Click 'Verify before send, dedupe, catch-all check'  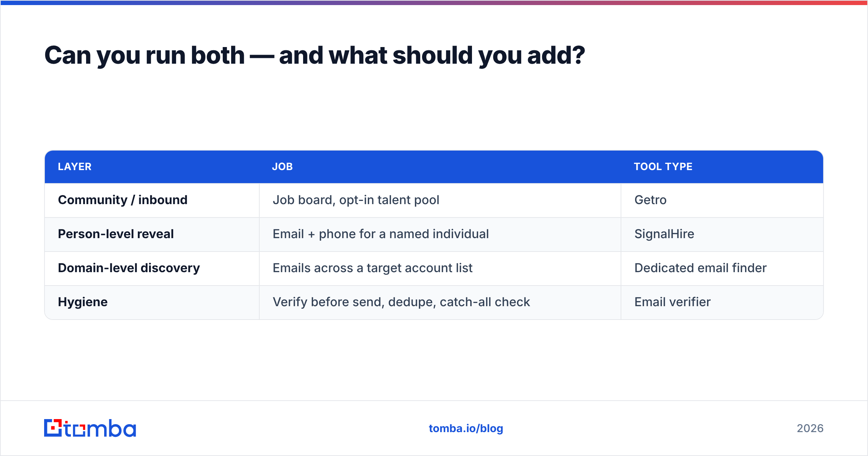[401, 302]
